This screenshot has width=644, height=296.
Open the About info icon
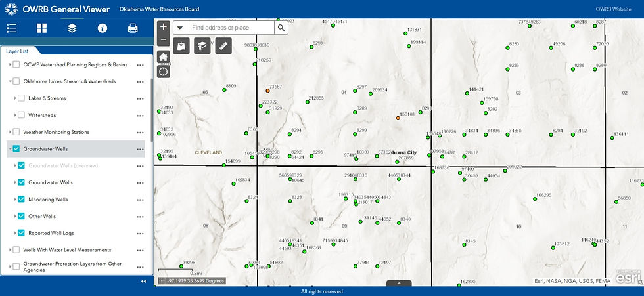103,28
